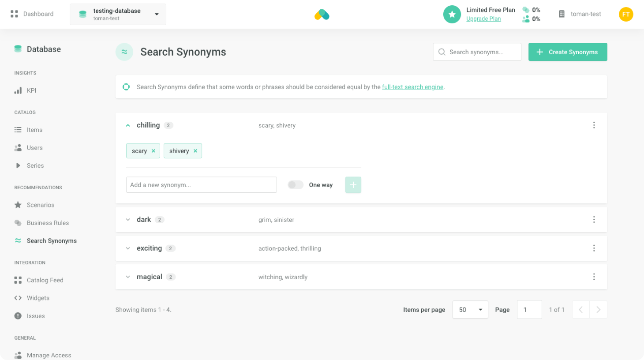Follow the Upgrade Plan link
644x360 pixels.
[483, 19]
